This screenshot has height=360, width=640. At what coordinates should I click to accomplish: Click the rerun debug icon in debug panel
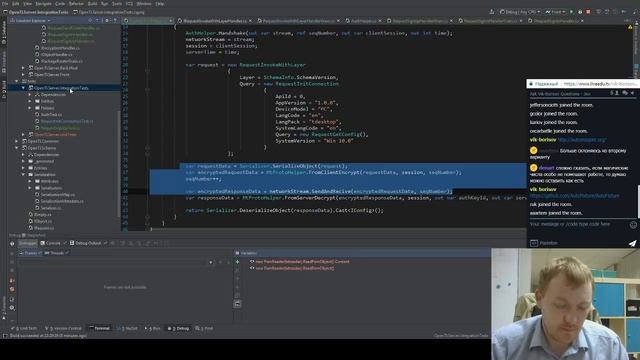coord(12,243)
